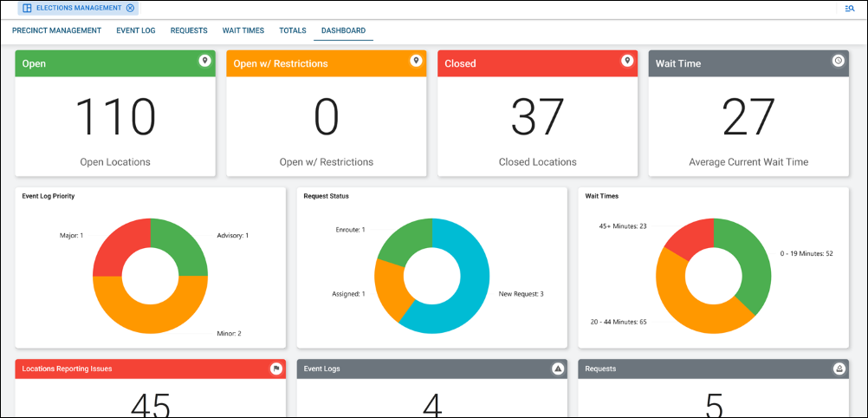The width and height of the screenshot is (868, 418).
Task: Click the pin icon on Open w/ Restrictions card
Action: 416,61
